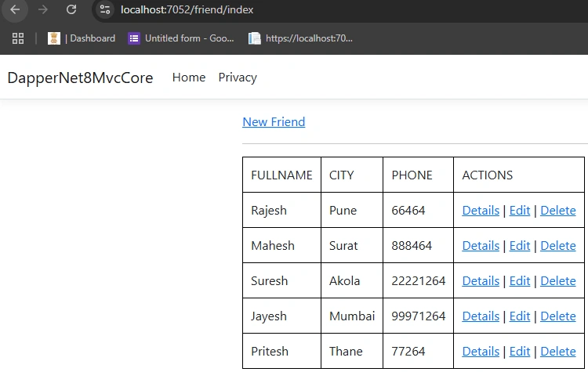Edit the Pritesh record

point(519,352)
